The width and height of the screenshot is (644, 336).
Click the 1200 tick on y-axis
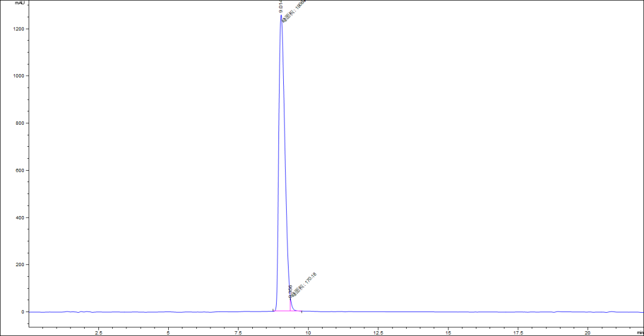point(18,29)
